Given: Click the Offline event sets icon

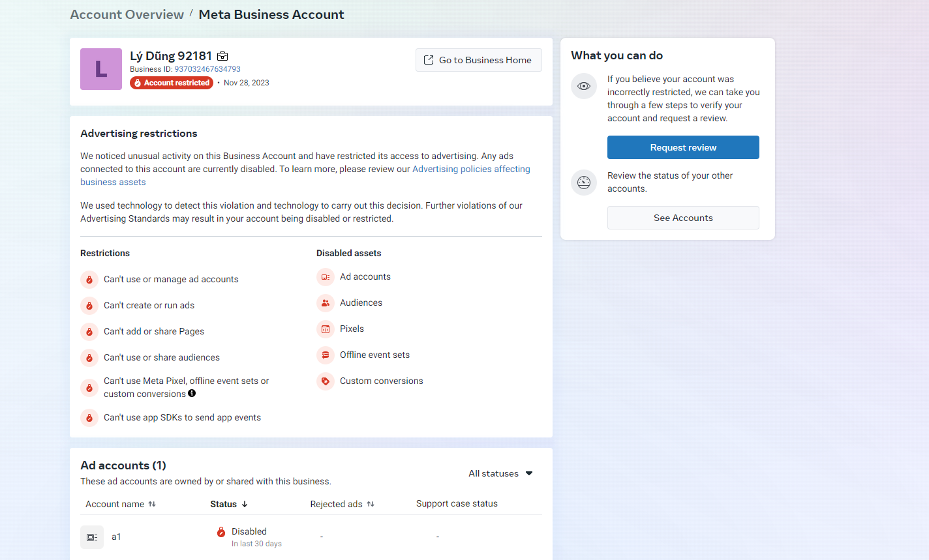Looking at the screenshot, I should point(326,355).
